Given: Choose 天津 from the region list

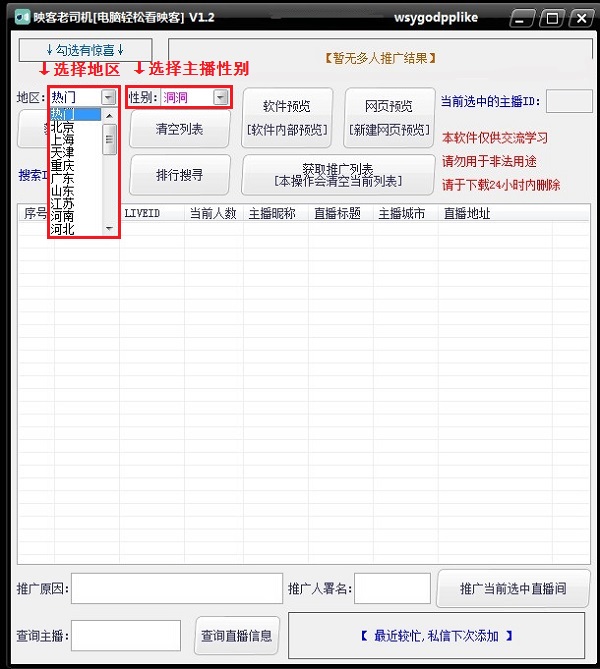Looking at the screenshot, I should click(76, 152).
